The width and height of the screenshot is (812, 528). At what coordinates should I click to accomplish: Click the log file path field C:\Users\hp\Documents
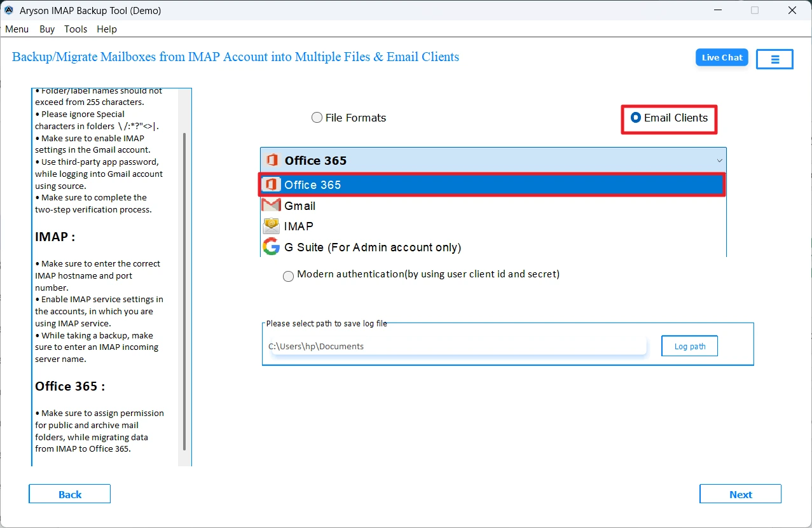(x=457, y=346)
